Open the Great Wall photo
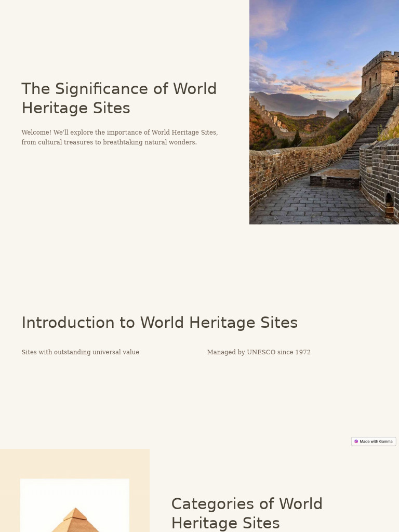This screenshot has width=399, height=532. 324,112
